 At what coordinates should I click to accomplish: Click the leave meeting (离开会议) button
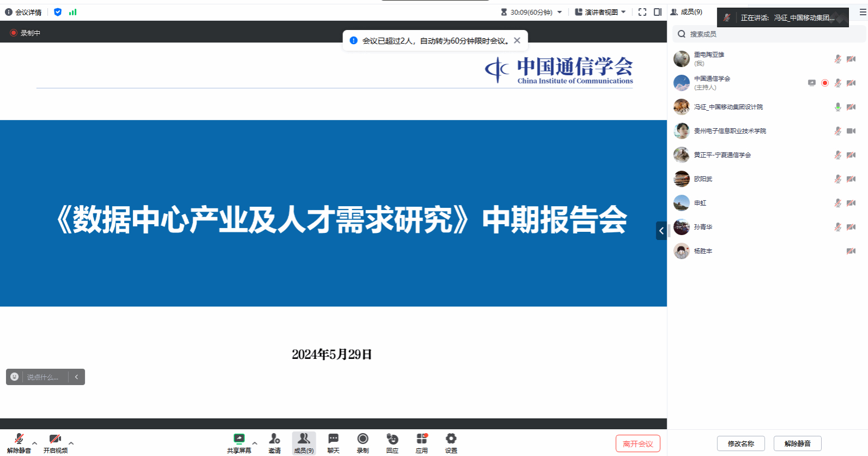tap(637, 443)
